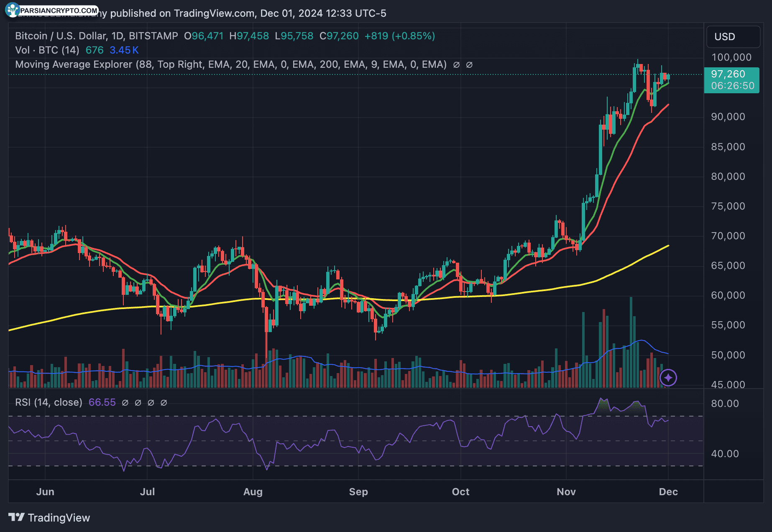Click the low value L95,758

294,36
